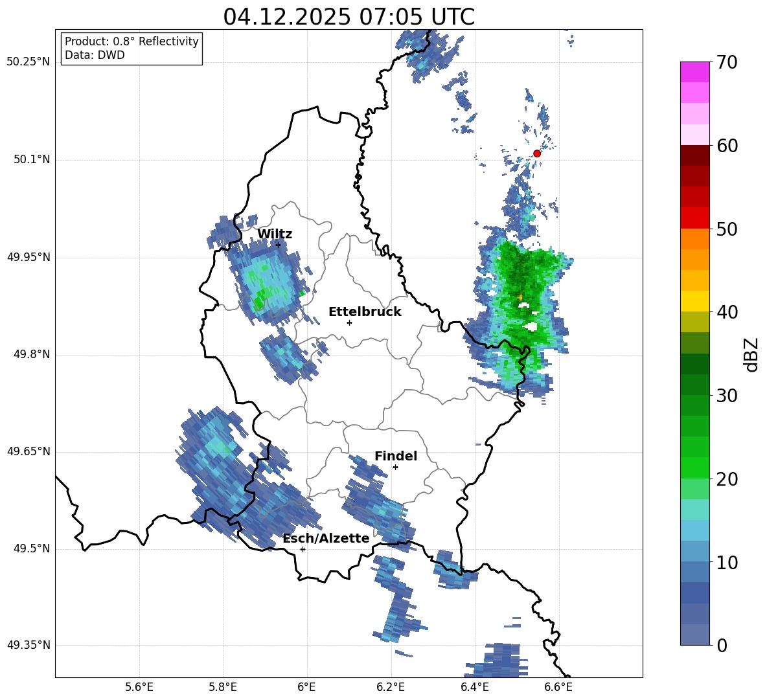The height and width of the screenshot is (700, 767).
Task: Click the 60 colorbar tick label
Action: click(x=727, y=146)
